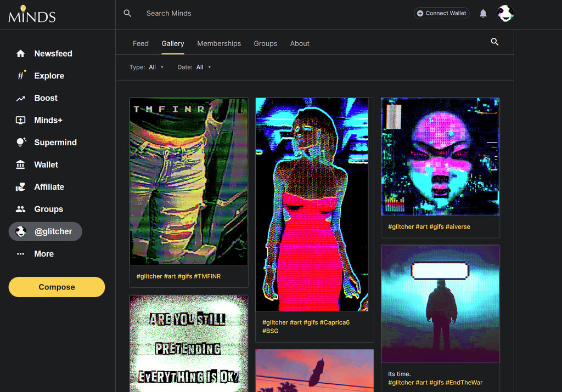The image size is (562, 392).
Task: Click the channel search magnifier icon
Action: 494,42
